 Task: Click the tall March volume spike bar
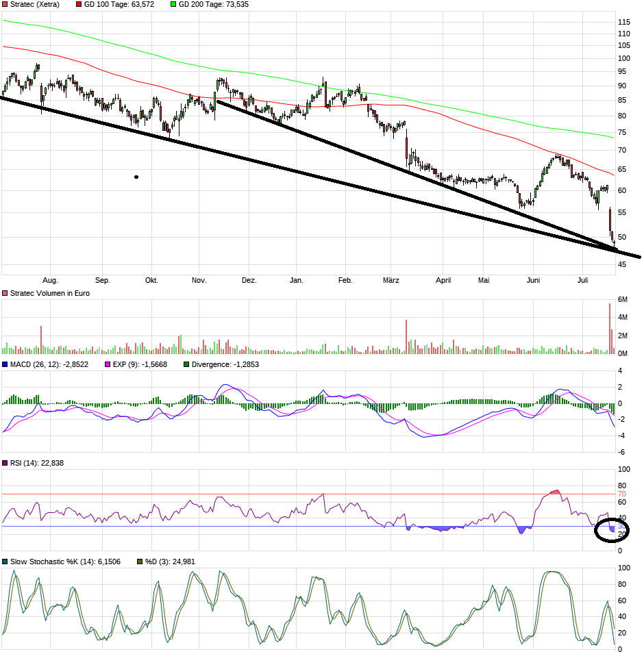click(406, 337)
